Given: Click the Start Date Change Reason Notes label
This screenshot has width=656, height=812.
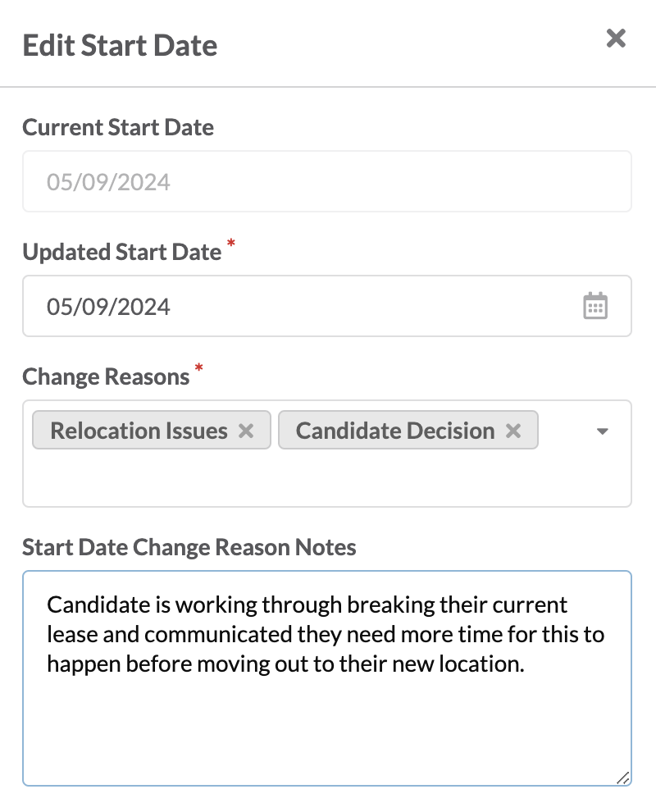Looking at the screenshot, I should pyautogui.click(x=189, y=547).
